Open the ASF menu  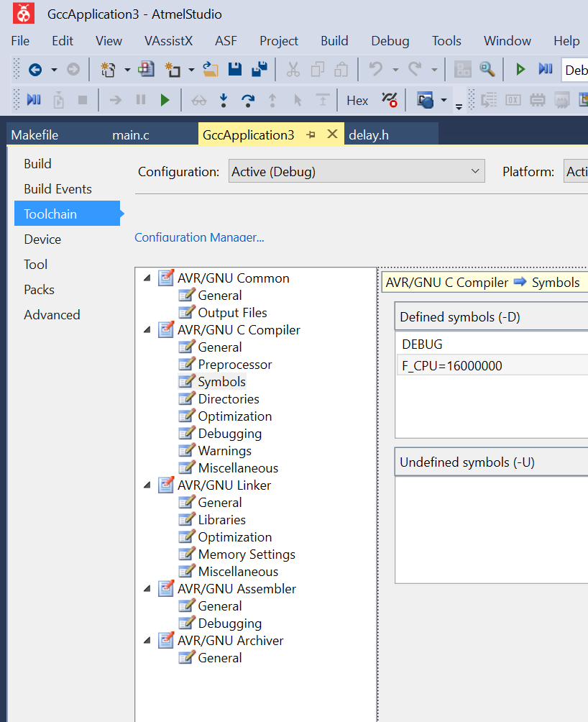pos(226,40)
